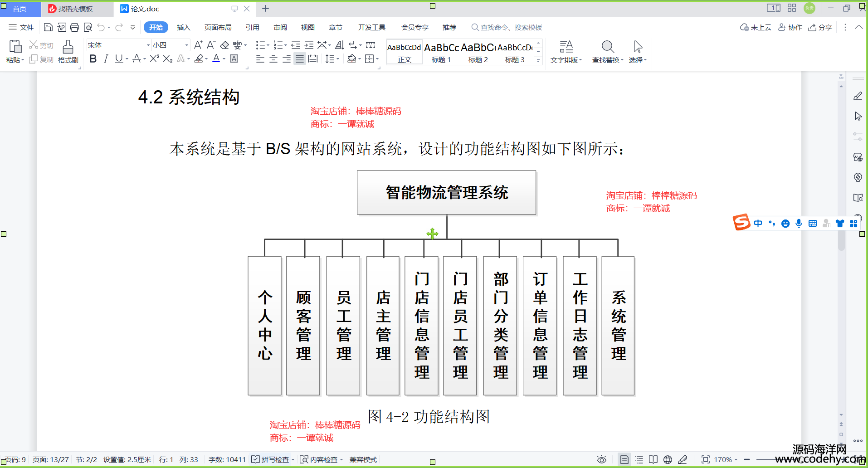Expand the Paste options arrow

[x=23, y=60]
